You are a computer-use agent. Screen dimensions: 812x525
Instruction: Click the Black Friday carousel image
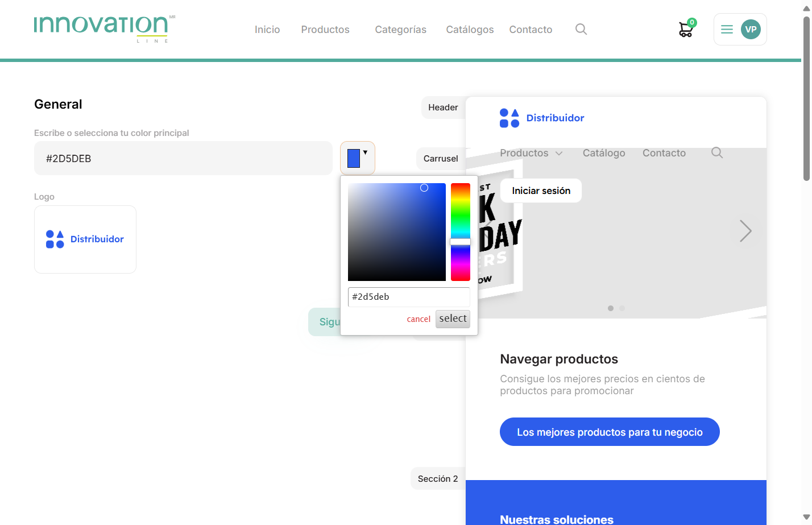click(x=616, y=233)
